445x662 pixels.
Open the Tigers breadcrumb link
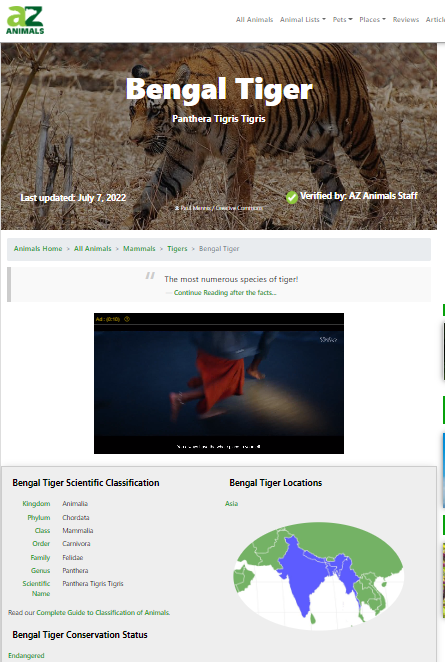tap(177, 249)
